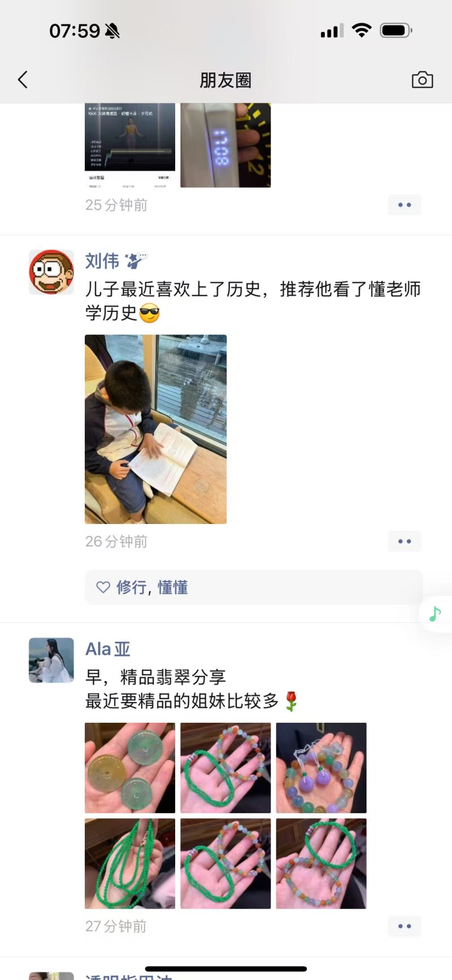Open the 刘伟 username link

102,261
